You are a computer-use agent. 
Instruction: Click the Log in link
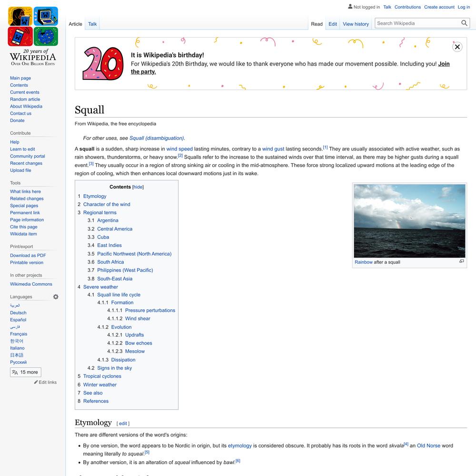coord(464,7)
